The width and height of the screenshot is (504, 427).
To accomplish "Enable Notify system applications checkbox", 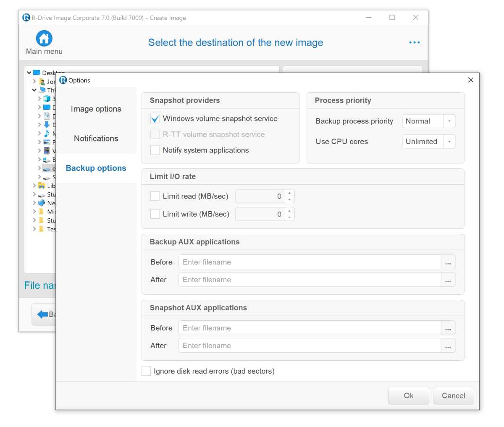I will (x=155, y=150).
